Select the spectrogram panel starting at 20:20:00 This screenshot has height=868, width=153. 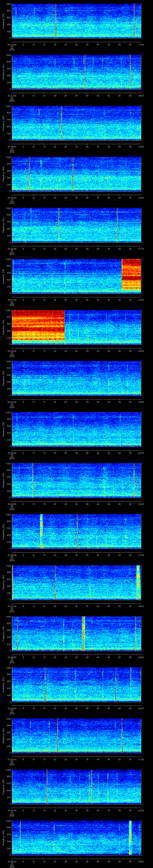(76, 225)
